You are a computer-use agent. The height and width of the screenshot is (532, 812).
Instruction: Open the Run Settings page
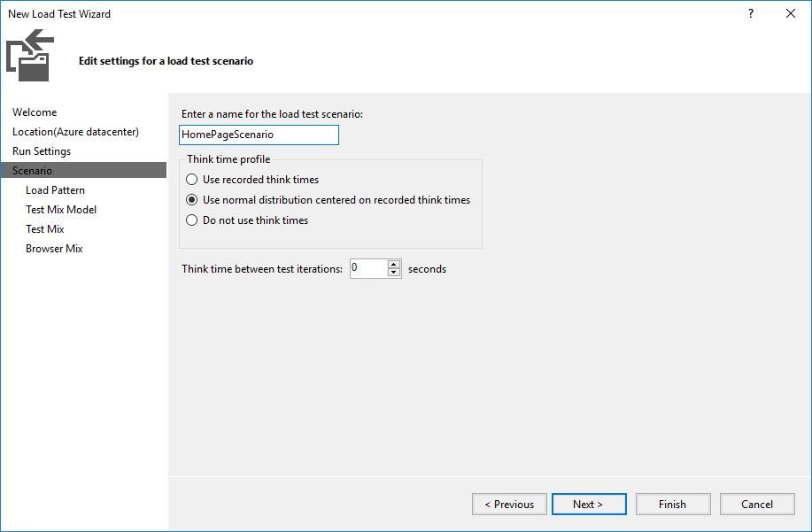(x=42, y=151)
